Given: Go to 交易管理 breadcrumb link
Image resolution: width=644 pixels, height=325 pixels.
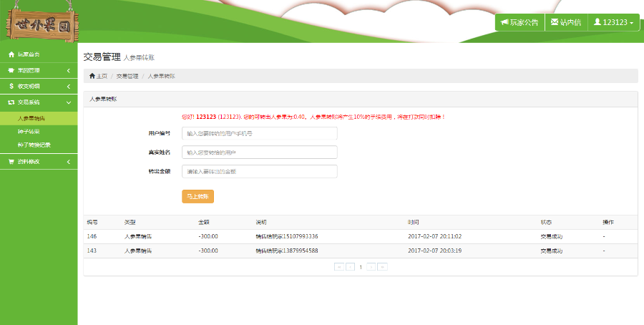Looking at the screenshot, I should point(127,76).
